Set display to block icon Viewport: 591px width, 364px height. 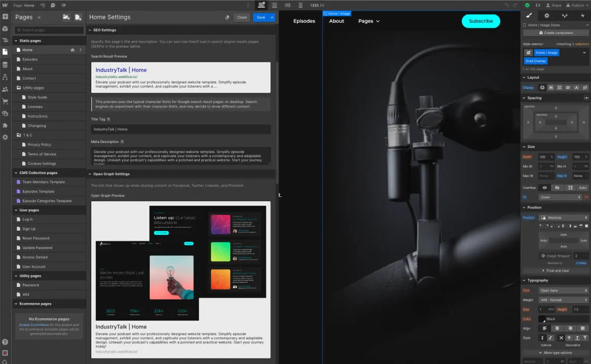coord(542,87)
